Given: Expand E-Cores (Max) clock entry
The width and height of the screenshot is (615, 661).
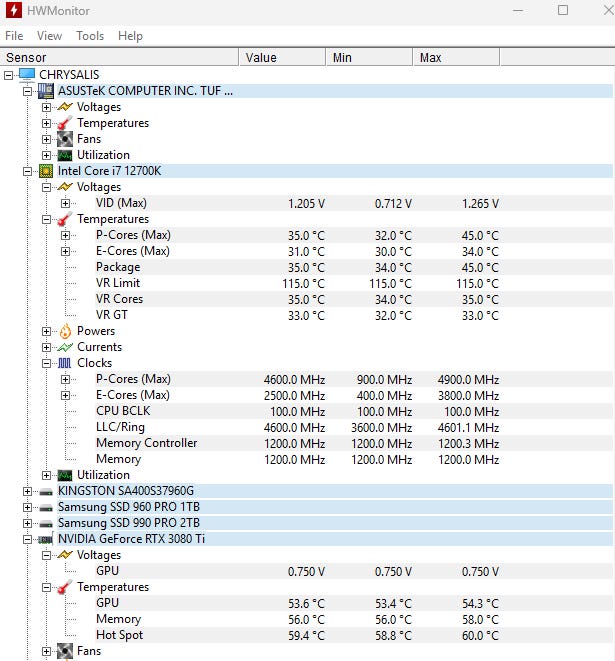Looking at the screenshot, I should tap(65, 395).
